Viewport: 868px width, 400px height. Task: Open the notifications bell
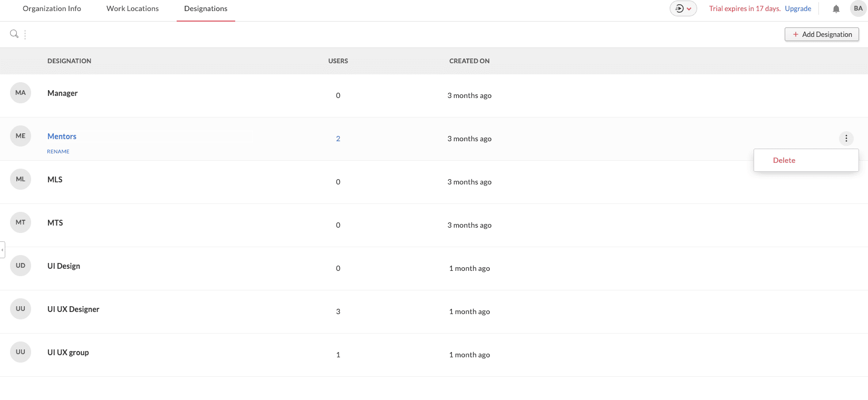[836, 9]
